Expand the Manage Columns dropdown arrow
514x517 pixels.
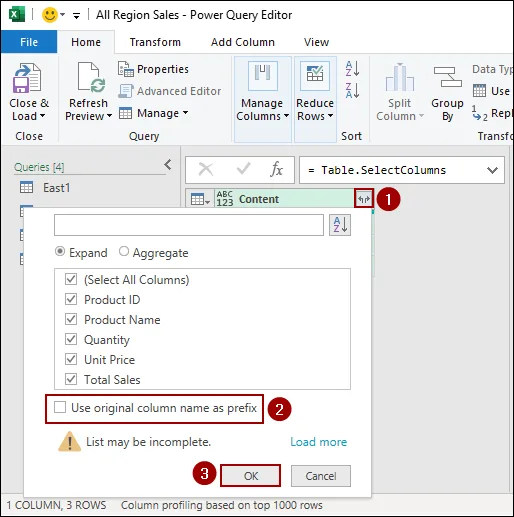tap(286, 116)
